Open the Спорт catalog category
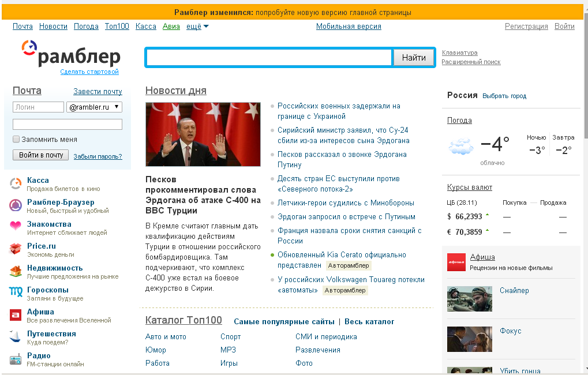Screen dimensions: 588x375 click(x=231, y=337)
